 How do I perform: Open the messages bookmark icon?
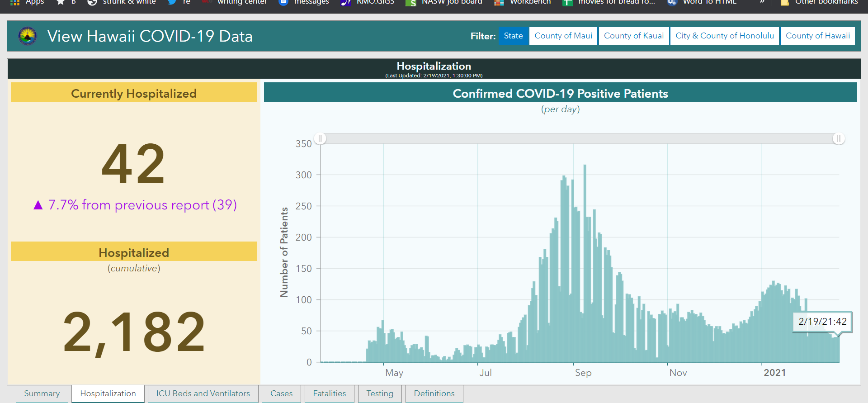pyautogui.click(x=283, y=2)
